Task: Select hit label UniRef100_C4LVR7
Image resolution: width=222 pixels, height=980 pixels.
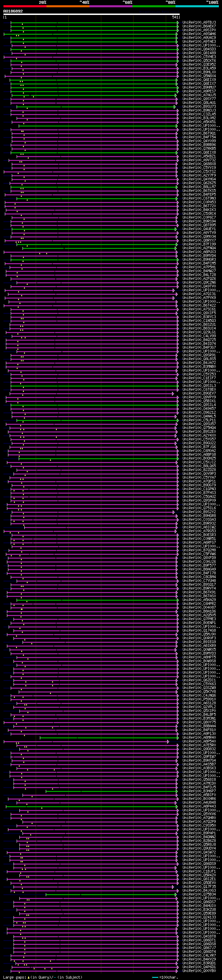Action: coord(199,955)
